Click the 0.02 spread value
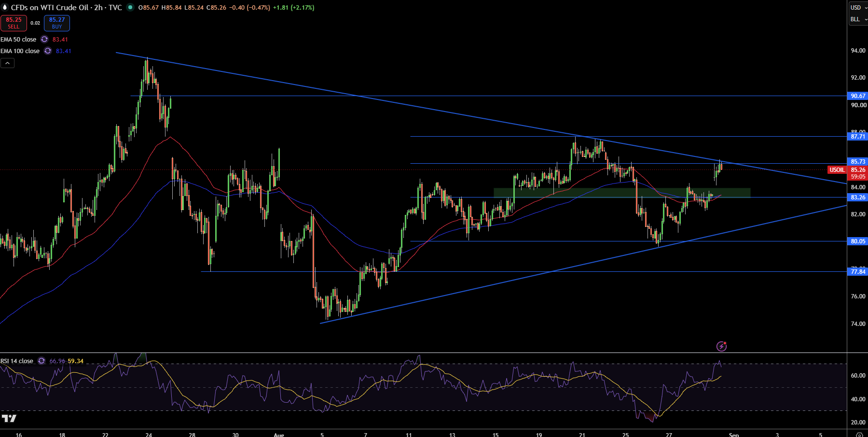This screenshot has width=868, height=437. coord(35,23)
